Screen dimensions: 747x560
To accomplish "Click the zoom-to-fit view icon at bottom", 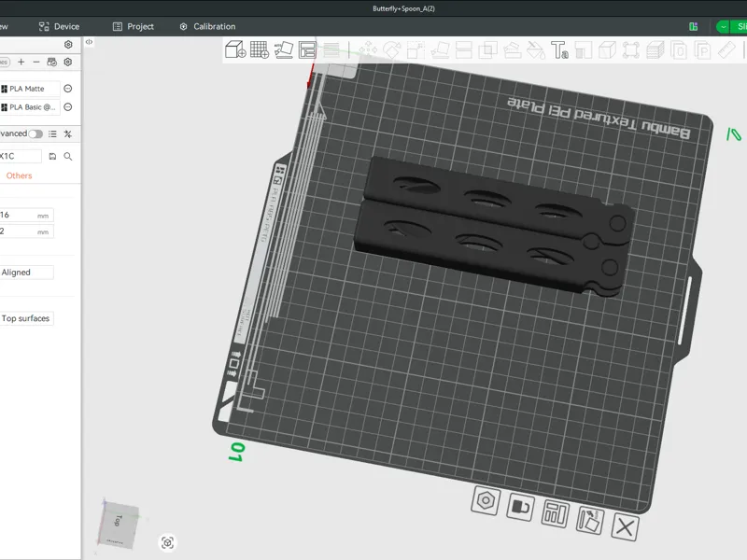I will click(167, 542).
